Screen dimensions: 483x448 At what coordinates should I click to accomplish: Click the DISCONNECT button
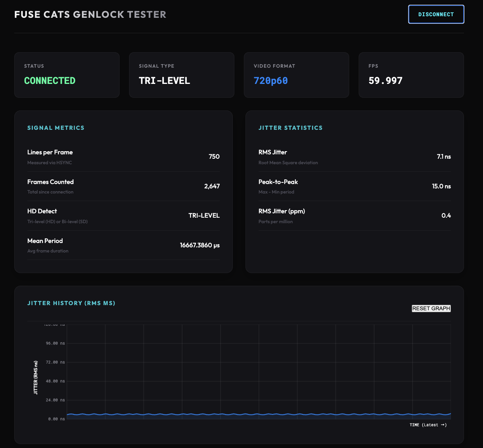pos(436,14)
